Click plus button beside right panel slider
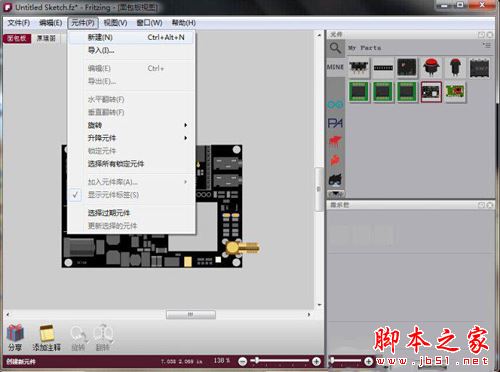 368,361
